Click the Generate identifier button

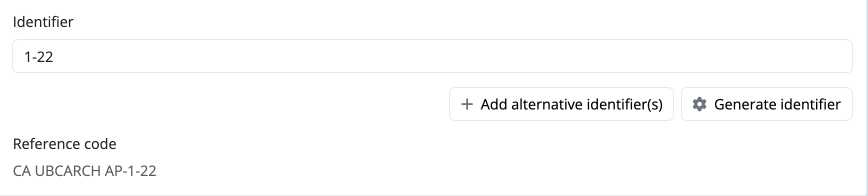[x=766, y=104]
